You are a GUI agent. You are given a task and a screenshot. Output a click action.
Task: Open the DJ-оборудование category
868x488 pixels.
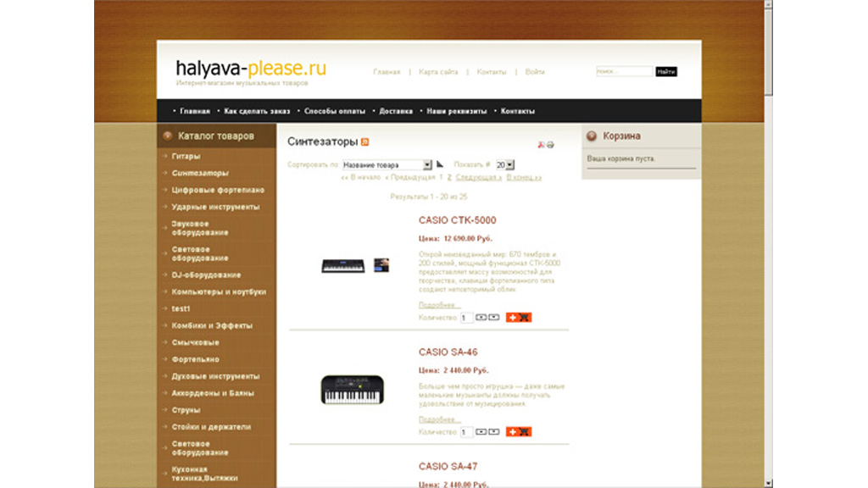[206, 275]
